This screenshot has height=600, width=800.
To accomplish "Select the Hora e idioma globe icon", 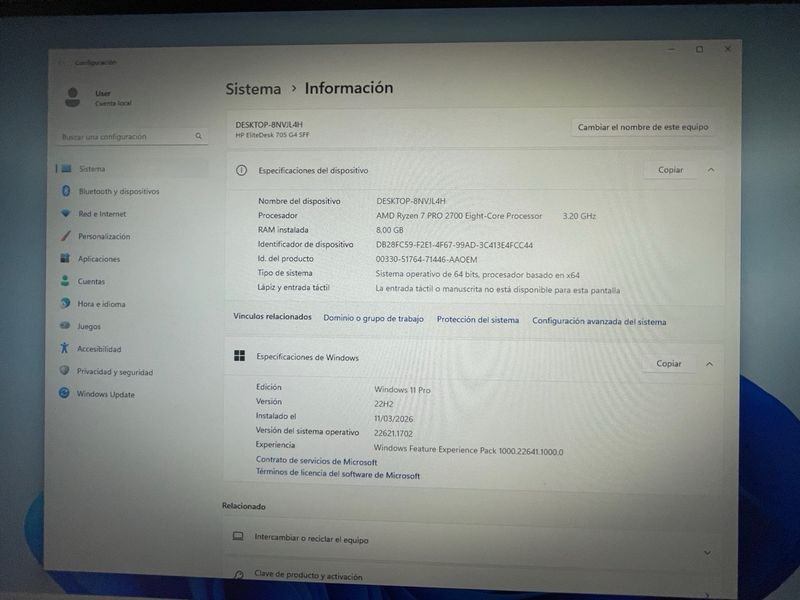I will pyautogui.click(x=65, y=303).
